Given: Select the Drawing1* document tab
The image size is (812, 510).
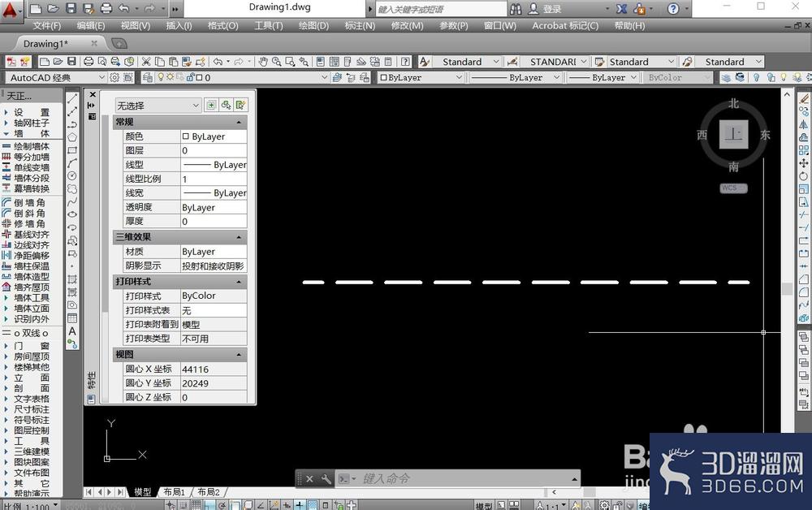Looking at the screenshot, I should (45, 44).
